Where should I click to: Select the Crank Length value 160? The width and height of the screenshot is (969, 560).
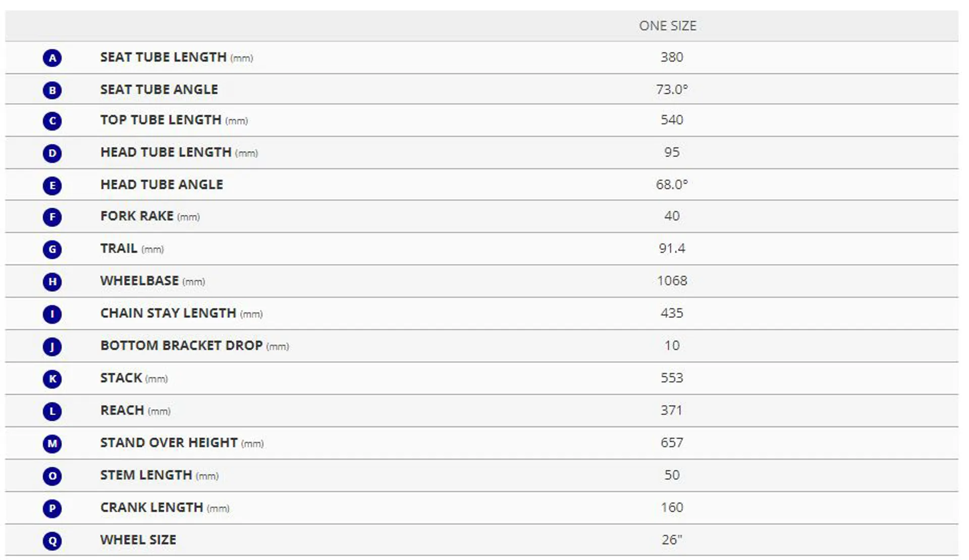[672, 508]
